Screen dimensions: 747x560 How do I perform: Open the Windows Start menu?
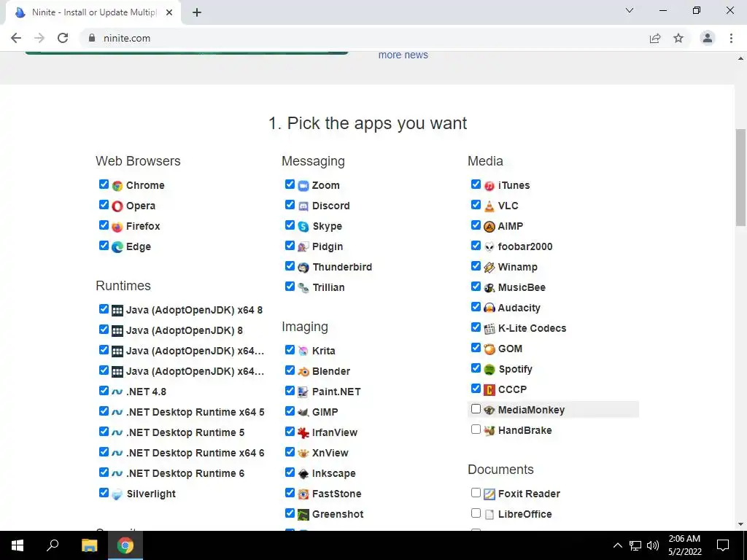tap(18, 545)
